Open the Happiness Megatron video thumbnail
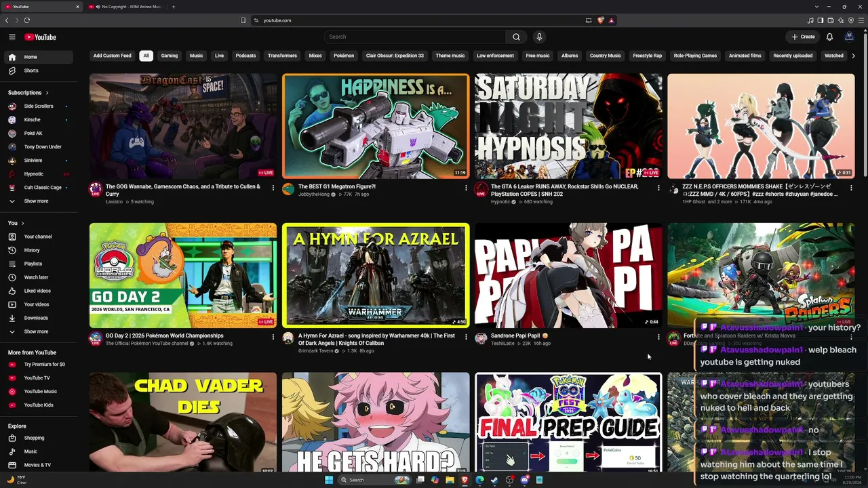This screenshot has width=868, height=488. (376, 126)
